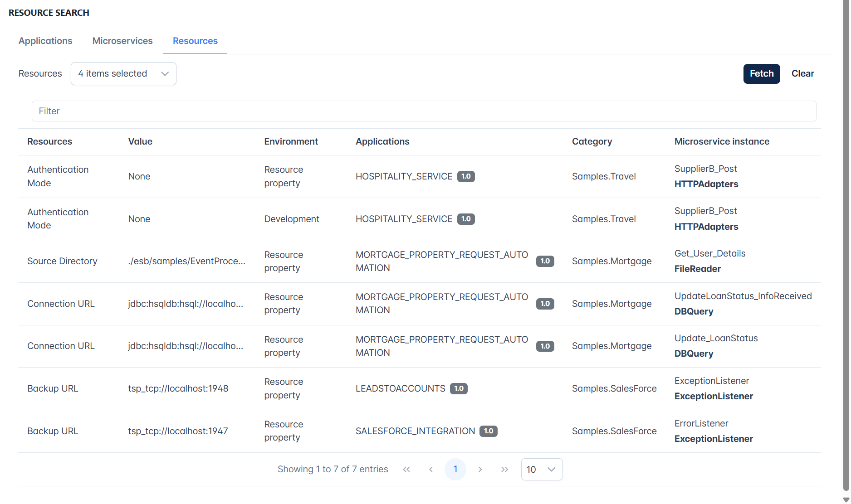Viewport: 851px width, 504px height.
Task: Click the tsp_tcp://localhost:1948 value
Action: (178, 388)
